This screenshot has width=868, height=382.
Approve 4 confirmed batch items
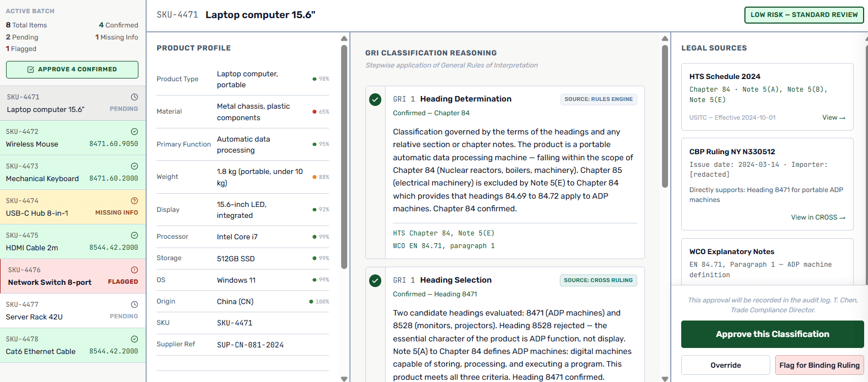click(72, 70)
